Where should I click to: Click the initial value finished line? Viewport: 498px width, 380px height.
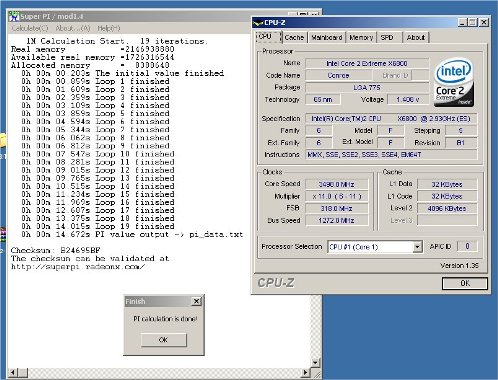[123, 73]
